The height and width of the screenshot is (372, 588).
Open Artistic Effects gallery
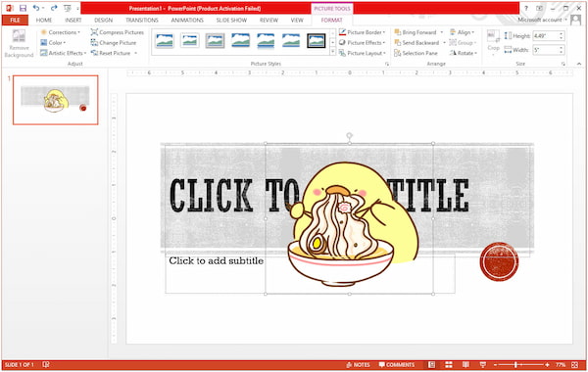point(64,53)
